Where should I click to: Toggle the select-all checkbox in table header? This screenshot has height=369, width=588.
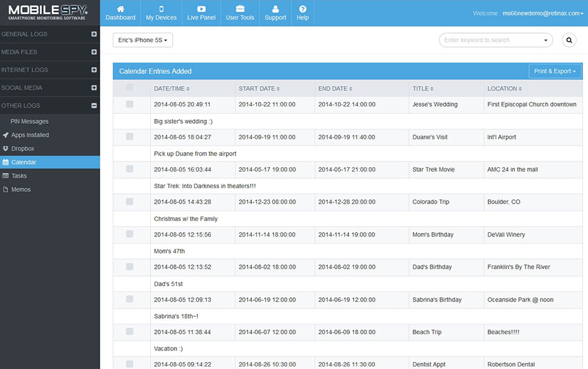[129, 88]
